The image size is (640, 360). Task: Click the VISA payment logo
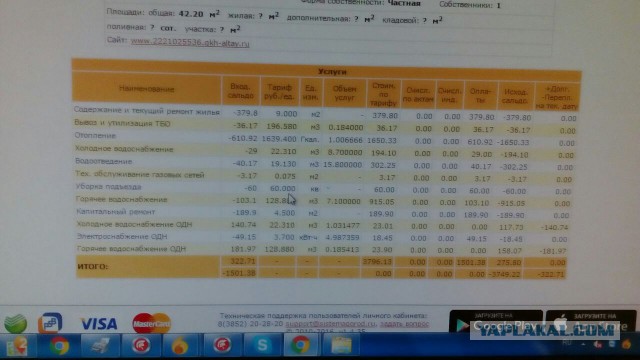[x=99, y=324]
